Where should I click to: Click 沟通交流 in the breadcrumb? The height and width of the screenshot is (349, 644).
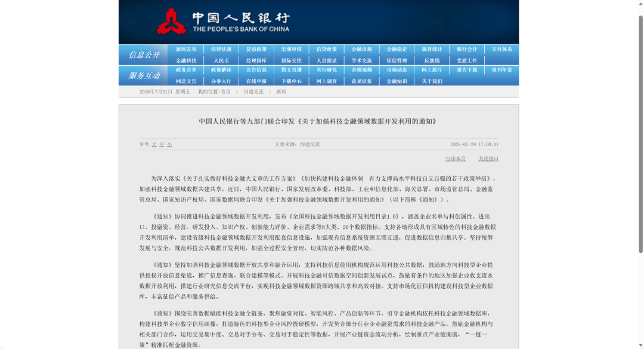coord(253,92)
